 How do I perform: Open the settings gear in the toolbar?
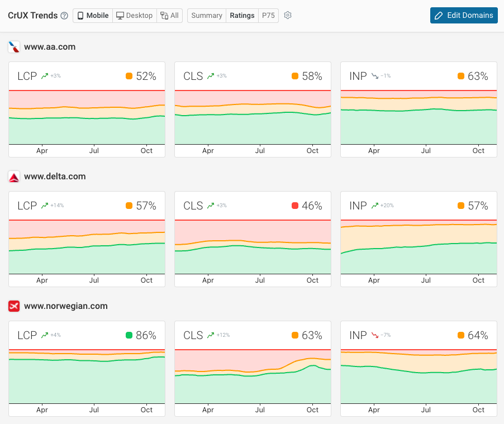287,15
